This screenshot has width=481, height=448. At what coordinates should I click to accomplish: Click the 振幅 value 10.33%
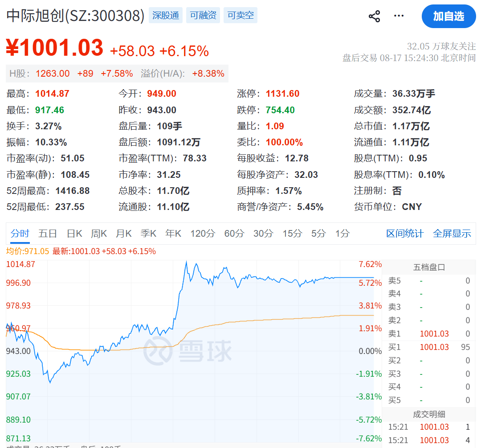pyautogui.click(x=51, y=143)
